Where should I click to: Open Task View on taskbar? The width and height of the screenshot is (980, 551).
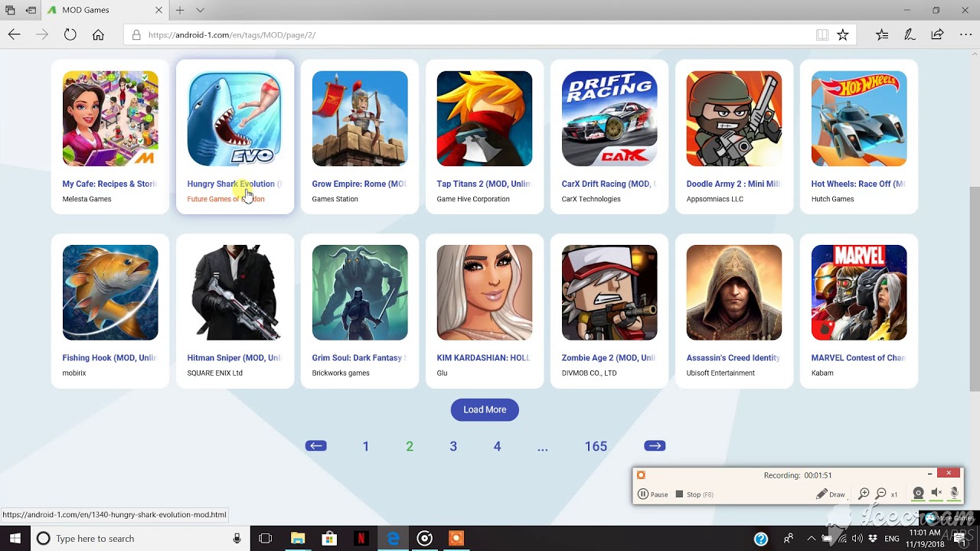266,539
